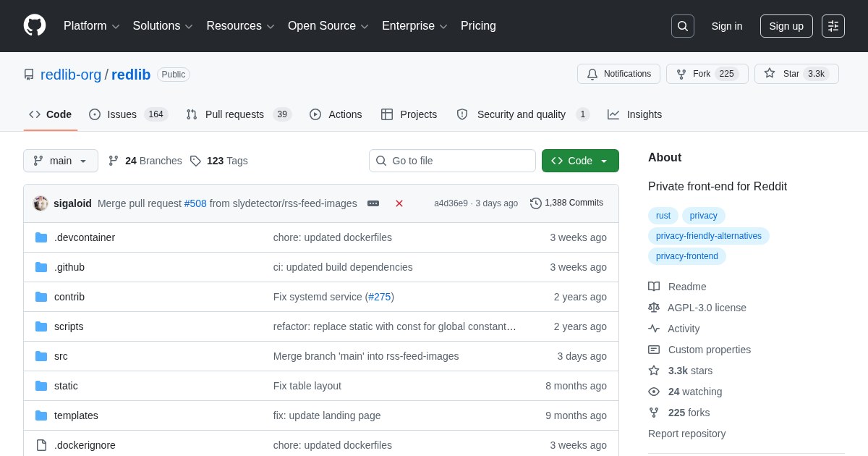Click sigaloid's avatar image
This screenshot has height=456, width=868.
coord(41,203)
